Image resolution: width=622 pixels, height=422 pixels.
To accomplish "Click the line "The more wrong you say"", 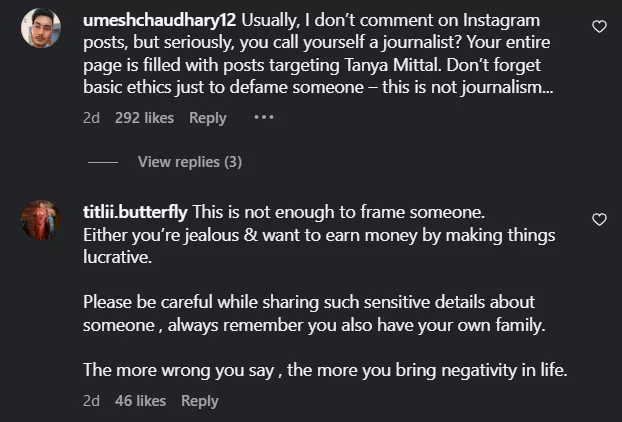I will pyautogui.click(x=325, y=369).
